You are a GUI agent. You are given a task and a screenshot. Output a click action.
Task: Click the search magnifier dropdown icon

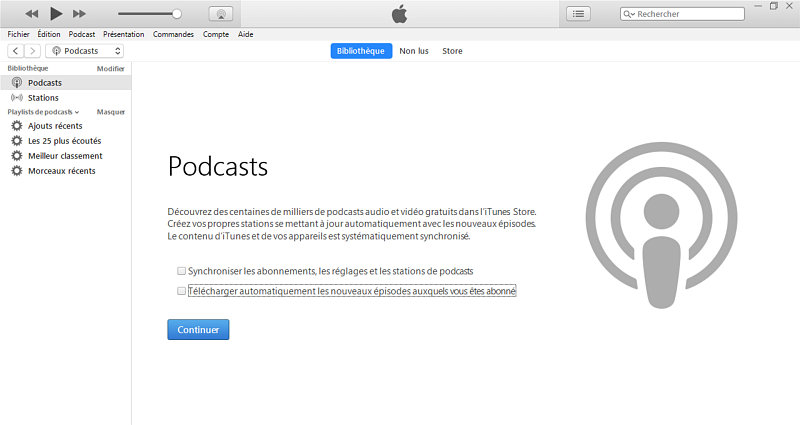tap(629, 14)
